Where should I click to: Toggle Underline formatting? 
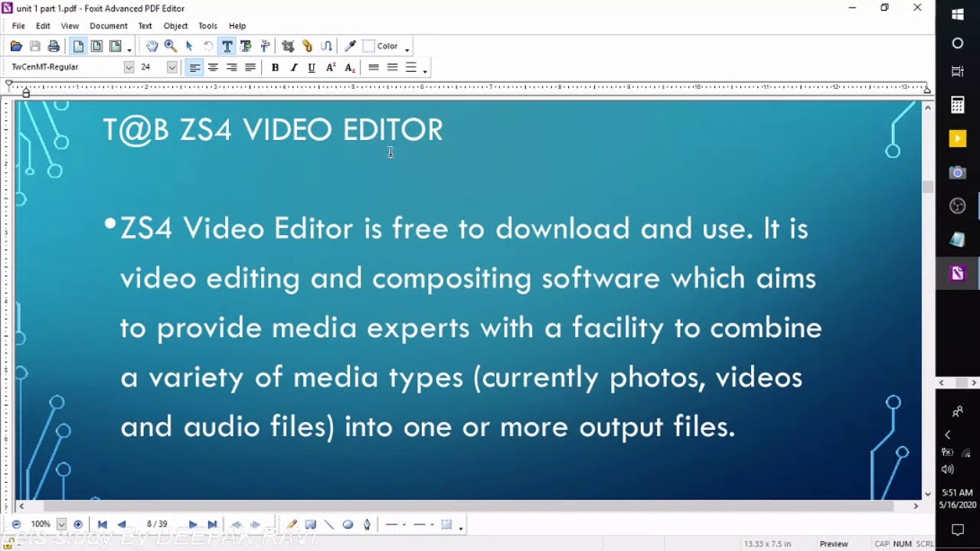(x=312, y=67)
